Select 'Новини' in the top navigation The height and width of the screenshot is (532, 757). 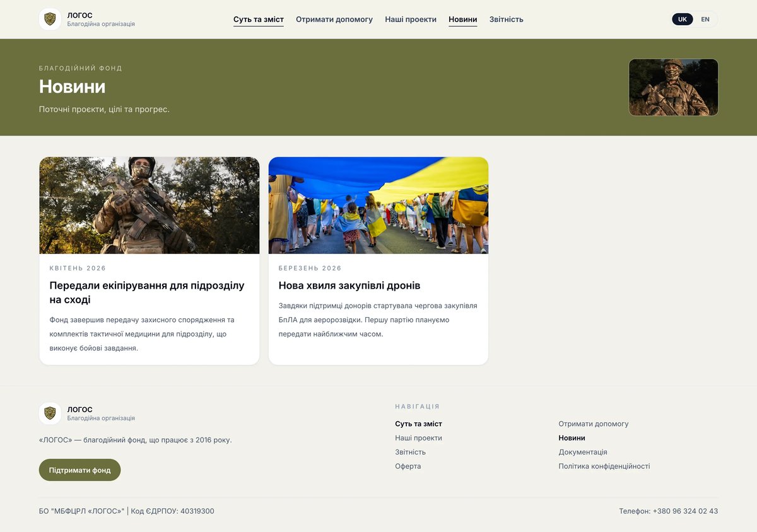(x=463, y=20)
